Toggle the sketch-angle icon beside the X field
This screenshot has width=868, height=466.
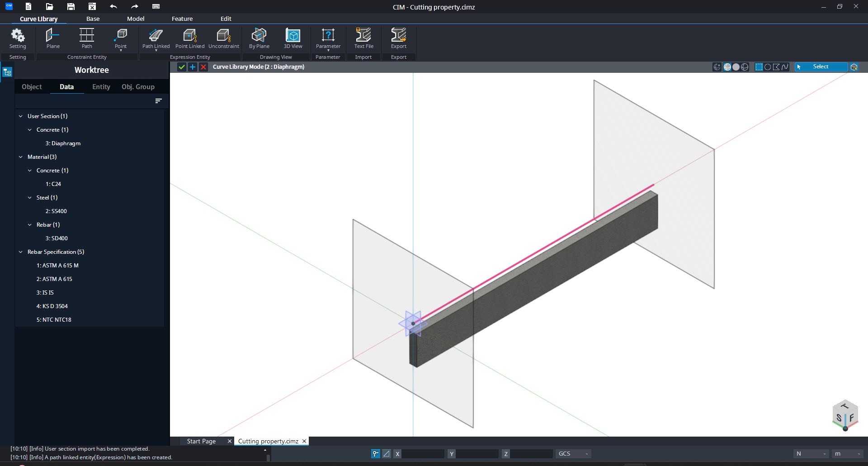coord(387,454)
